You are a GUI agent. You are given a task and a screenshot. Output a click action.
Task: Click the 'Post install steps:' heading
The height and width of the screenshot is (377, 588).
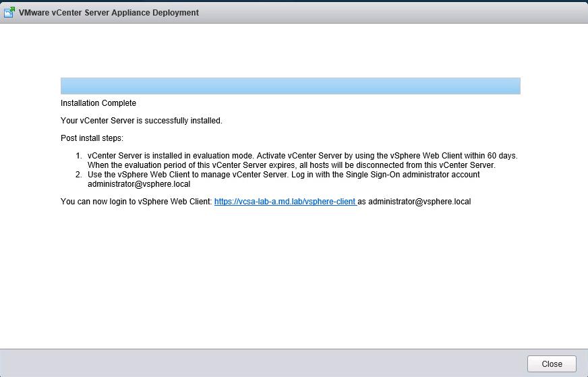point(92,138)
